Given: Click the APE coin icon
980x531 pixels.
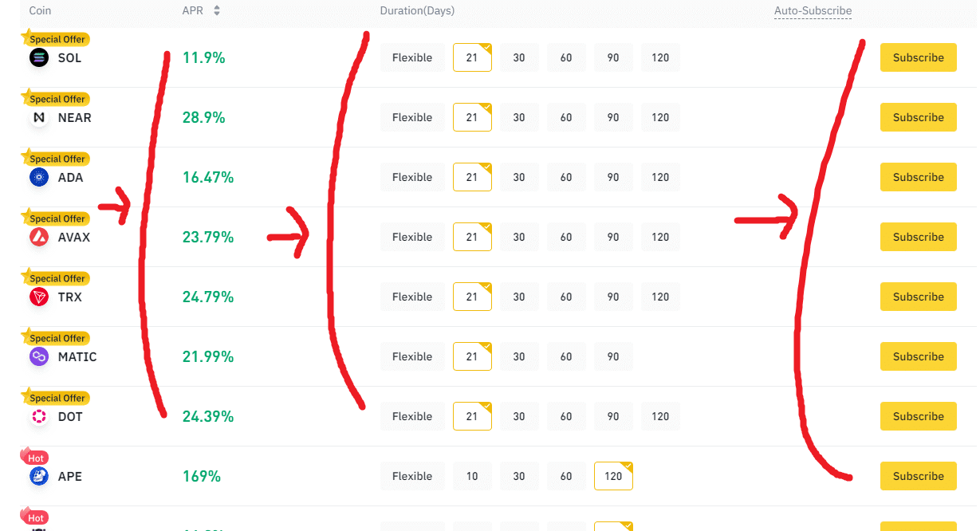Looking at the screenshot, I should click(38, 476).
